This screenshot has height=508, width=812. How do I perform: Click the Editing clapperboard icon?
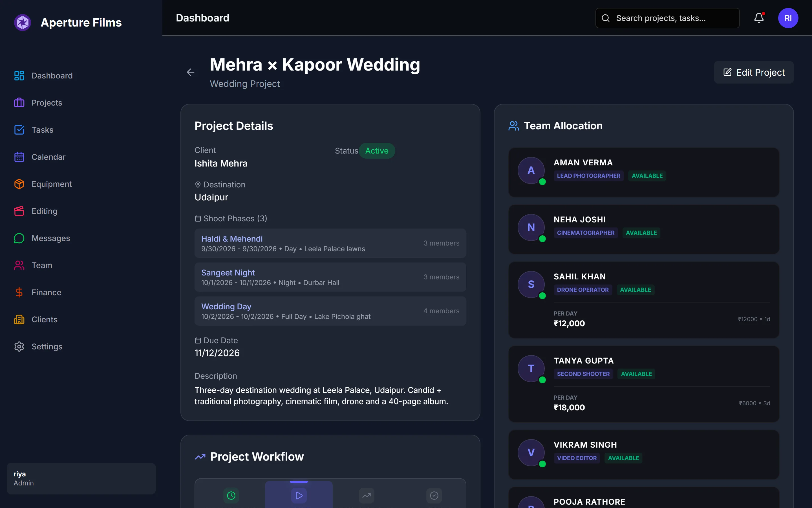(19, 211)
